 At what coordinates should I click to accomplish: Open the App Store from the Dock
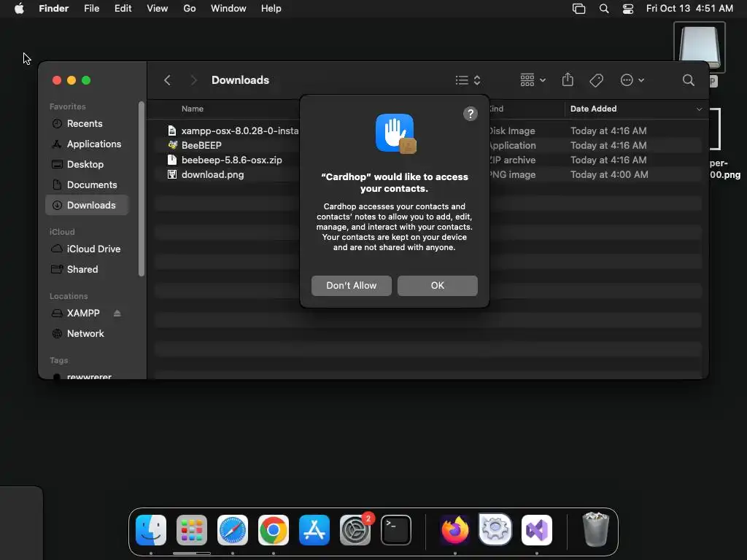tap(314, 530)
